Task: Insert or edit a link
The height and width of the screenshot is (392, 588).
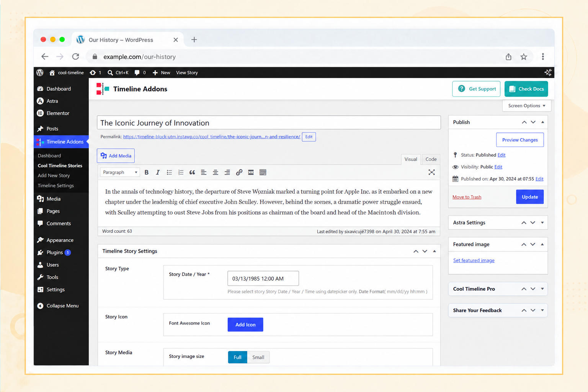Action: (x=239, y=172)
